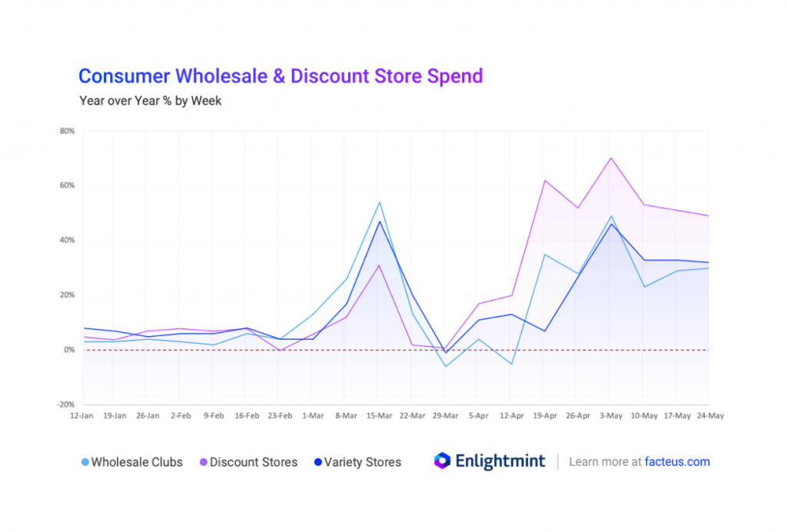Click the -20% y-axis label
The image size is (787, 532).
66,404
